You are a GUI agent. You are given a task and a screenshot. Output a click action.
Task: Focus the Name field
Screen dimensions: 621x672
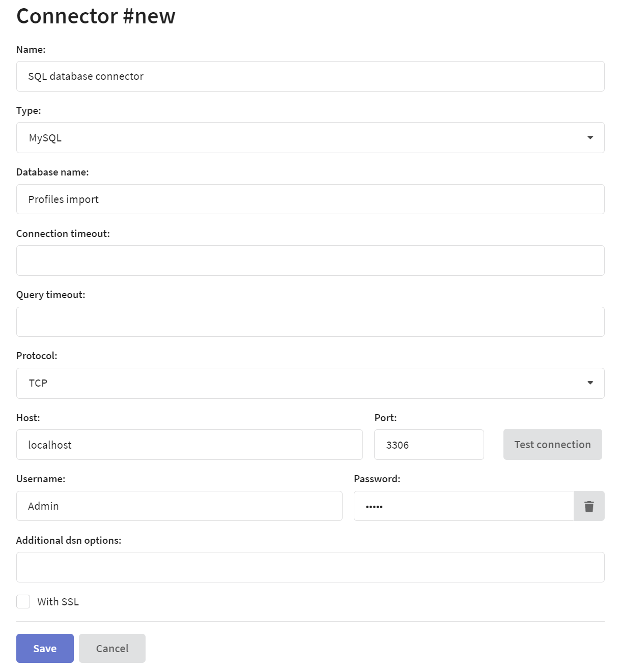pos(310,76)
